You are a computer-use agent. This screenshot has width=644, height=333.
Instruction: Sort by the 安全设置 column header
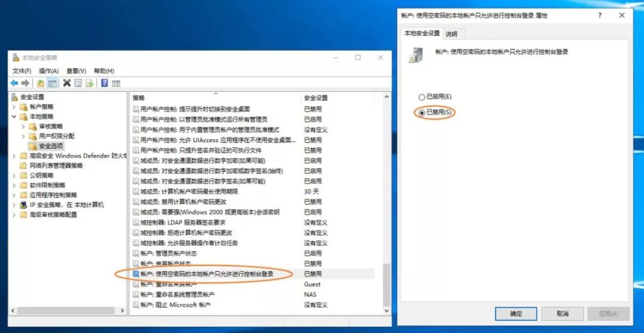coord(338,98)
